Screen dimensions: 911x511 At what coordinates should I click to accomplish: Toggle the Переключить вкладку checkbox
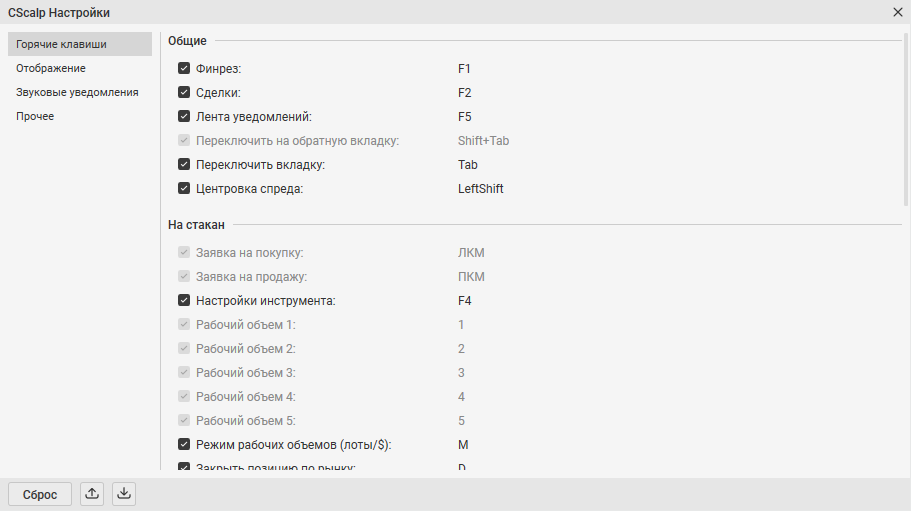184,165
